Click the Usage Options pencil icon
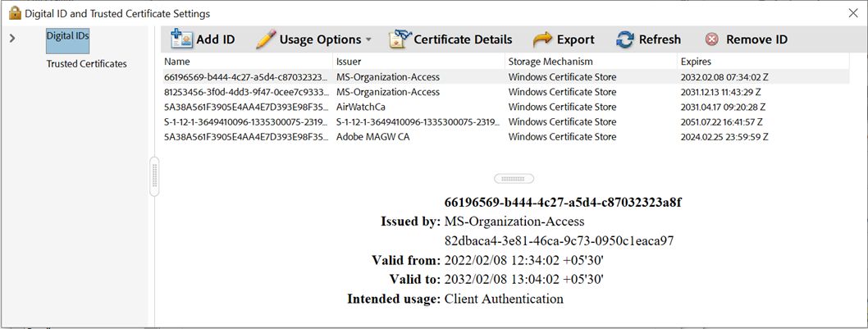The image size is (868, 329). click(266, 39)
